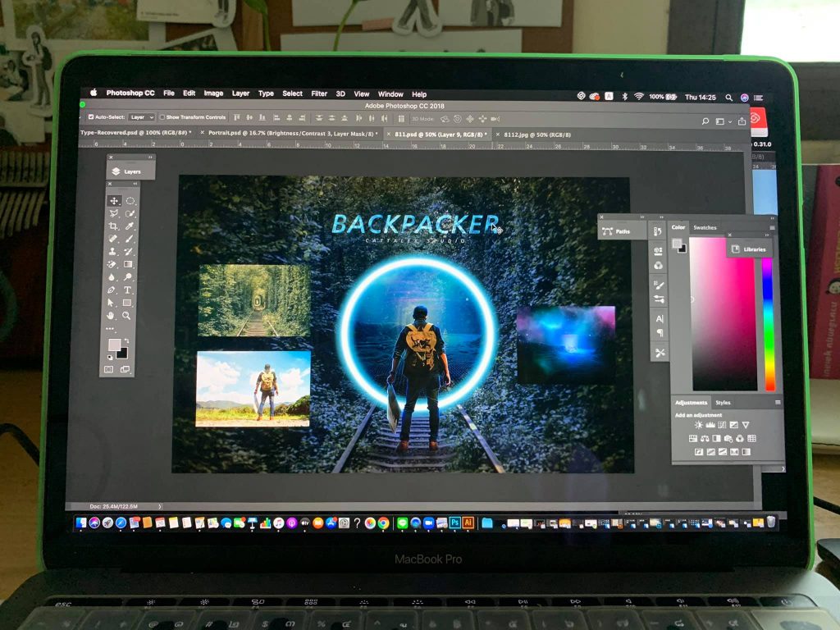Open the Adjustments panel flyout menu
The image size is (840, 630).
coord(778,403)
